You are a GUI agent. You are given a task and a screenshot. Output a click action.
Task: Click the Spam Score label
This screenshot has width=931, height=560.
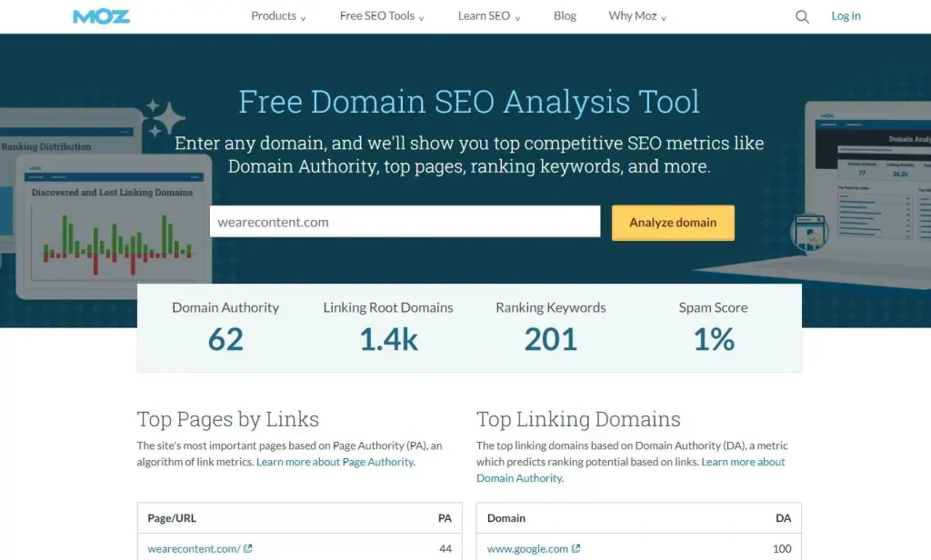point(713,307)
